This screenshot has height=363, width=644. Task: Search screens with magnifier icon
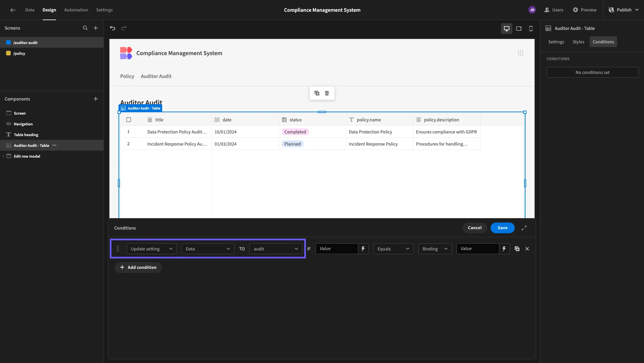[x=85, y=28]
